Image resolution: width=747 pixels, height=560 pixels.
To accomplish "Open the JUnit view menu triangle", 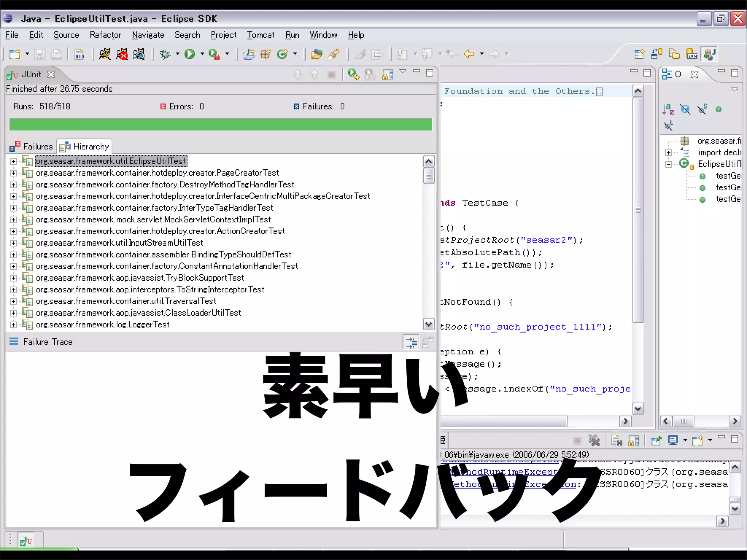I will click(x=403, y=71).
